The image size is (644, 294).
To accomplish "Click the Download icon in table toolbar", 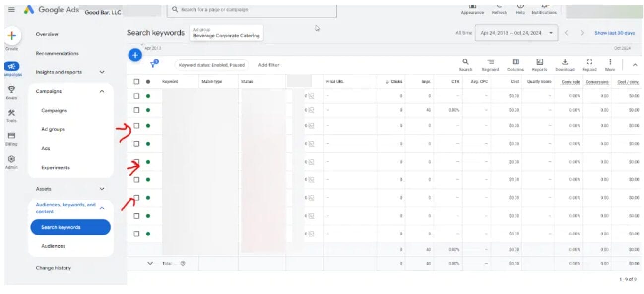I will click(564, 62).
